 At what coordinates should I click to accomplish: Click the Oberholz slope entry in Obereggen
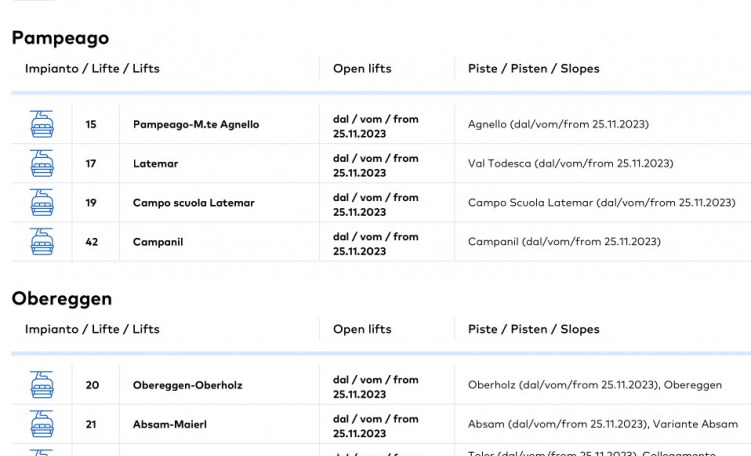click(x=594, y=385)
